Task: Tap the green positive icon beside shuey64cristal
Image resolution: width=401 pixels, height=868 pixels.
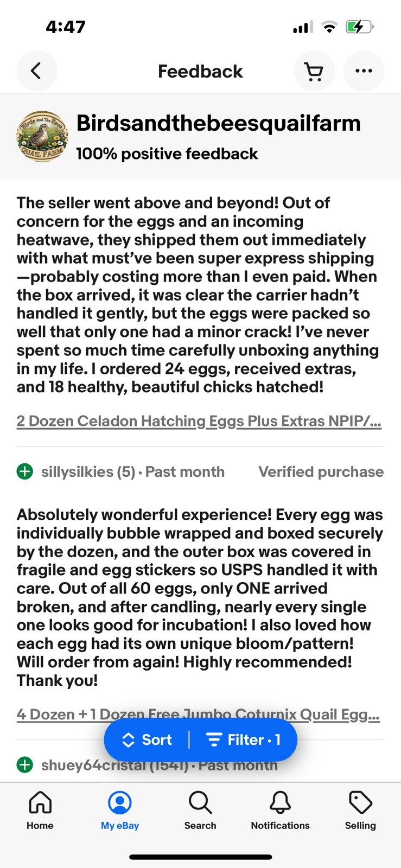Action: coord(25,765)
